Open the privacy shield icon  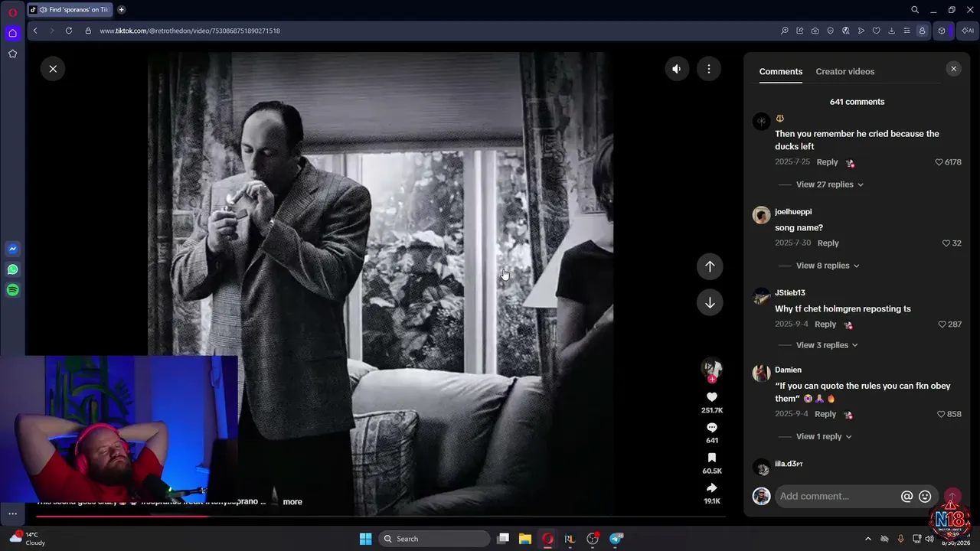(x=831, y=31)
